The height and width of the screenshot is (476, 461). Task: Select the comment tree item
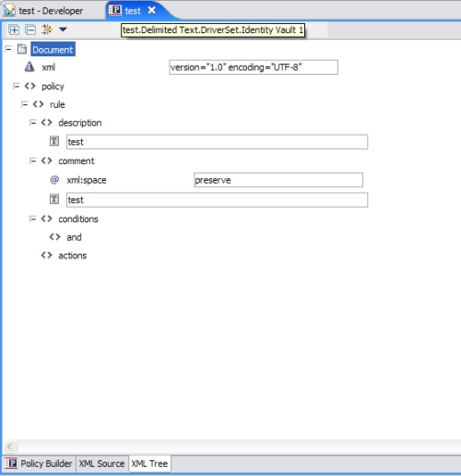[77, 161]
